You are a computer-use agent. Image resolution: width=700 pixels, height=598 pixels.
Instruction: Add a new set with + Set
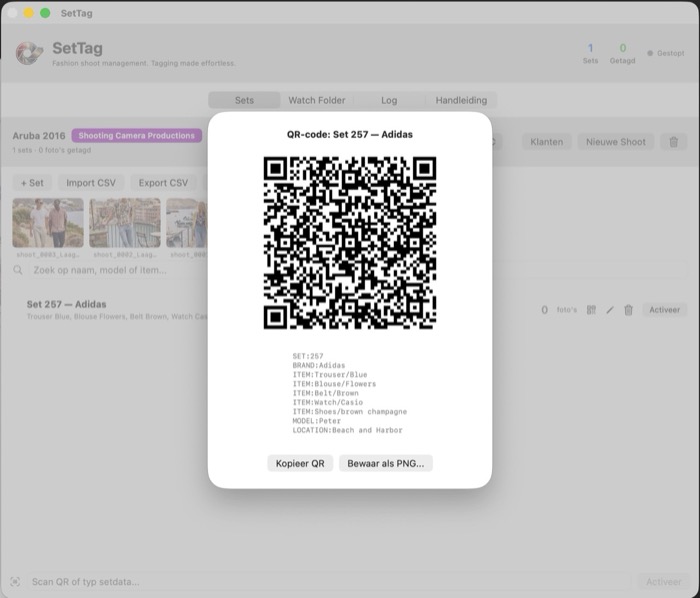[x=32, y=183]
